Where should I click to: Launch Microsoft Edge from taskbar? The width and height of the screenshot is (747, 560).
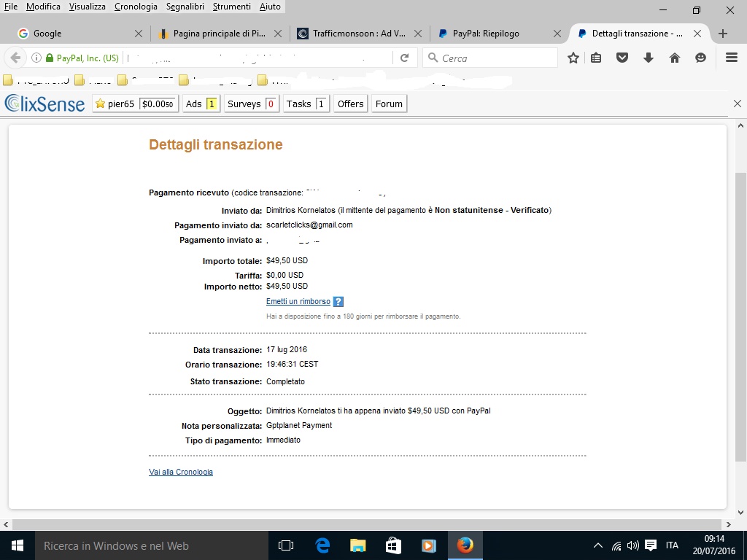tap(322, 545)
